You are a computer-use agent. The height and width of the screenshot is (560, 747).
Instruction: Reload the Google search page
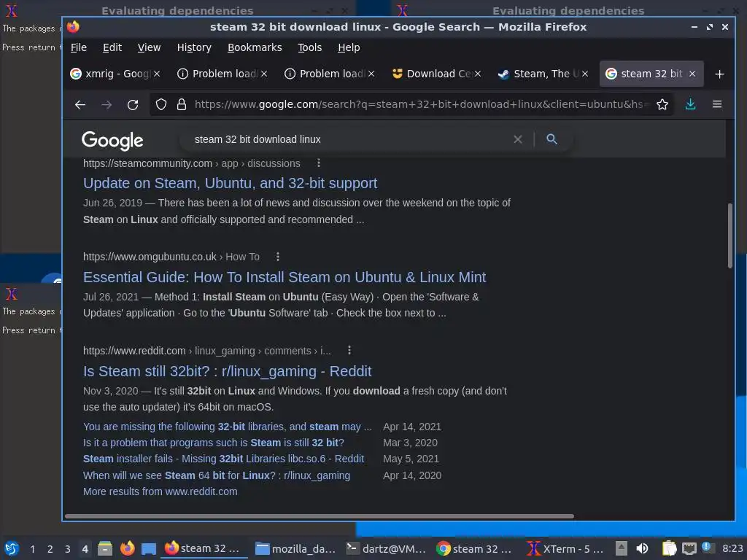(133, 105)
